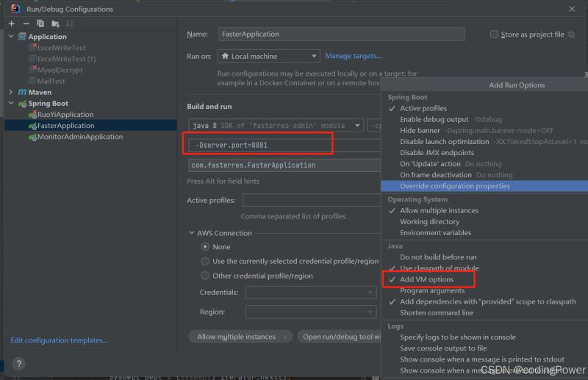Collapse the Application tree node
The height and width of the screenshot is (380, 588).
11,37
